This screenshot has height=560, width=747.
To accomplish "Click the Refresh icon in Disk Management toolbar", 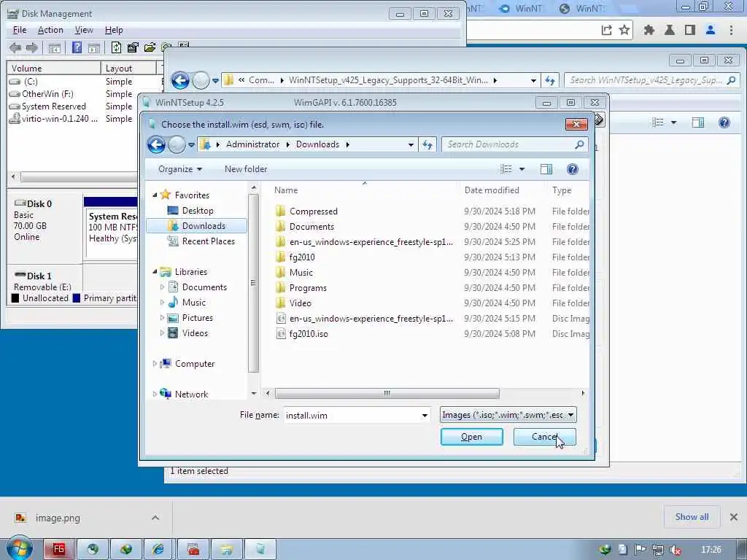I will coord(116,47).
